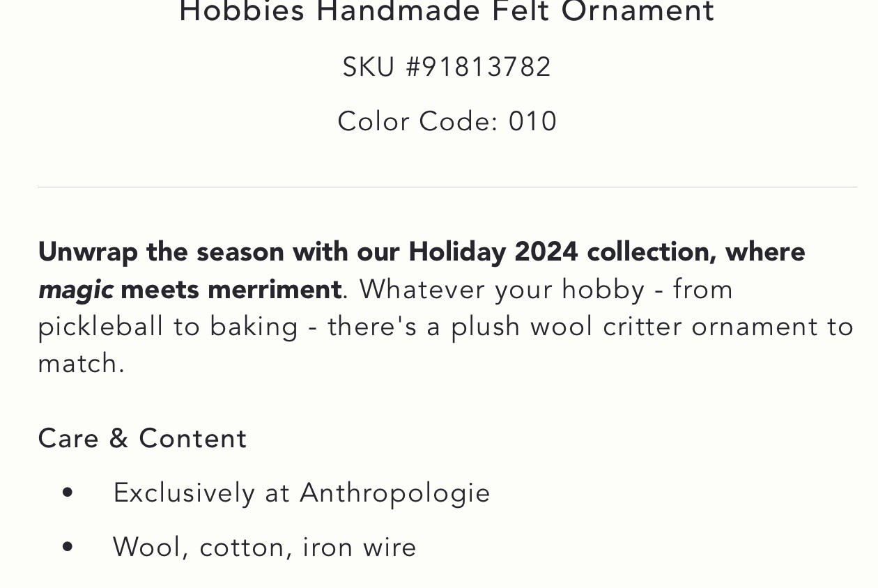Click the pickleball to baking text

point(168,326)
